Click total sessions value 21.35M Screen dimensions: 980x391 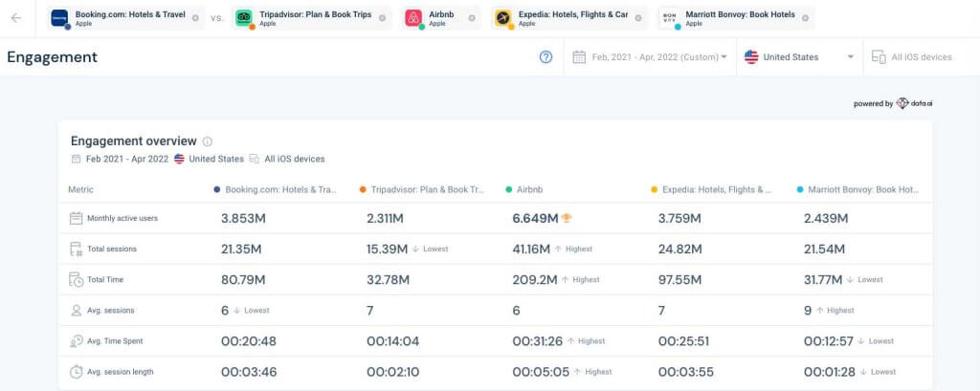[x=241, y=250]
